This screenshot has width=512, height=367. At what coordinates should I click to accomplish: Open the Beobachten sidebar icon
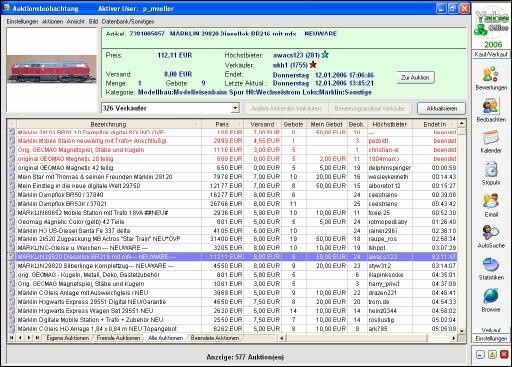491,106
